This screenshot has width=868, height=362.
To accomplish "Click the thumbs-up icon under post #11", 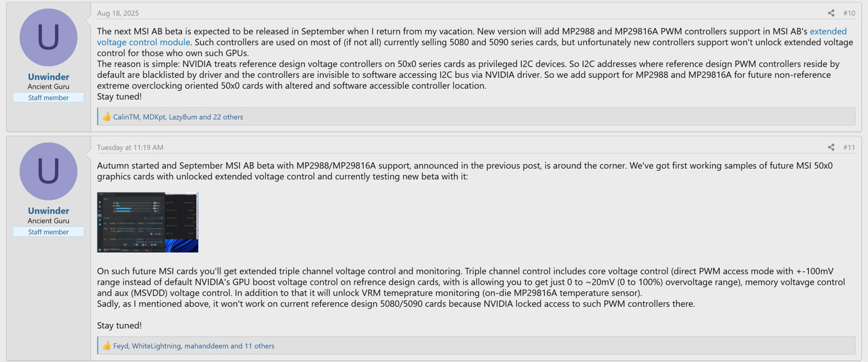I will coord(107,346).
